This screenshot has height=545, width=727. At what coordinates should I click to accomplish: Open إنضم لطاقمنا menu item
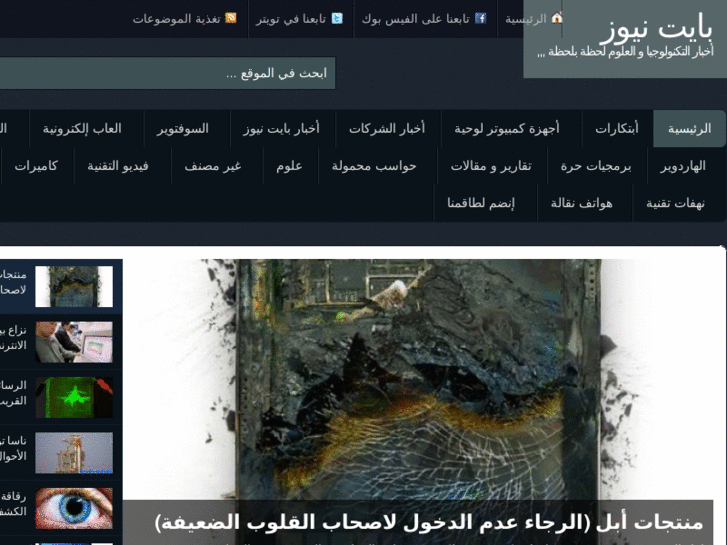coord(481,203)
